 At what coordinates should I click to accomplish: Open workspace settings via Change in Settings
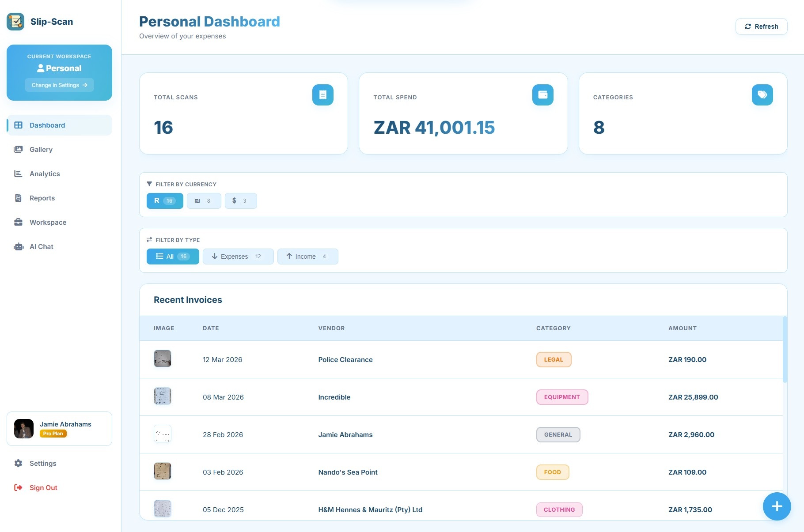click(59, 85)
